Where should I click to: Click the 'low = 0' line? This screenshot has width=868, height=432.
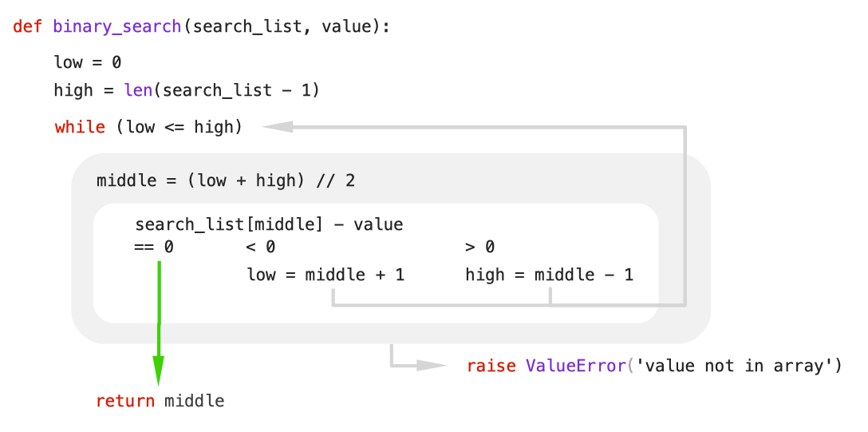(x=88, y=62)
